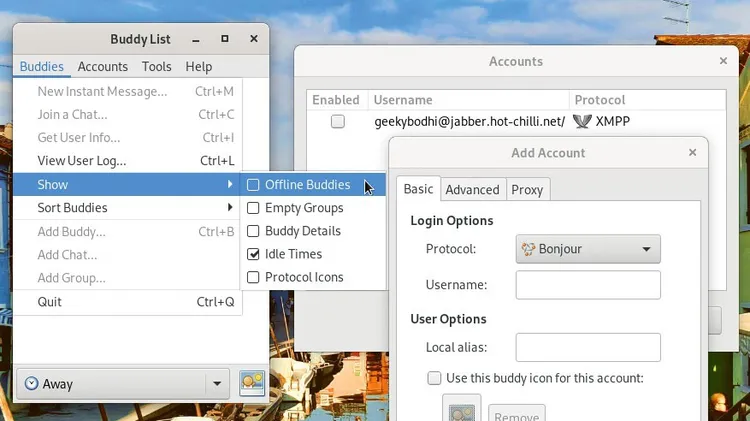Click the Remove buddy icon button
The image size is (750, 421).
click(517, 414)
